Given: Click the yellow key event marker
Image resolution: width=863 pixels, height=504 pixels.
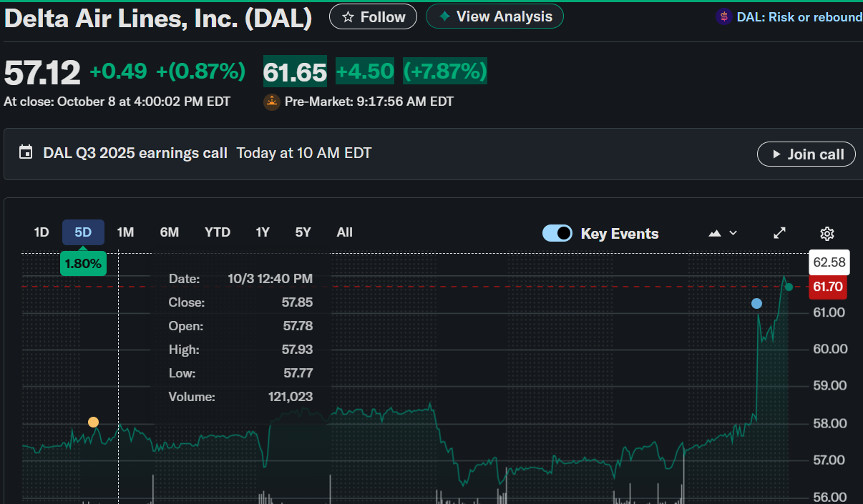Looking at the screenshot, I should pos(93,423).
